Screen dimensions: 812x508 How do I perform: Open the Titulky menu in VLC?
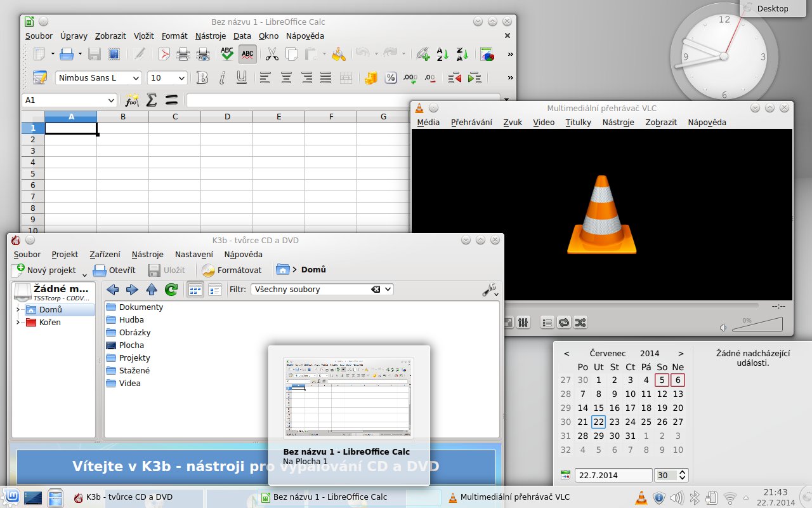pos(578,122)
